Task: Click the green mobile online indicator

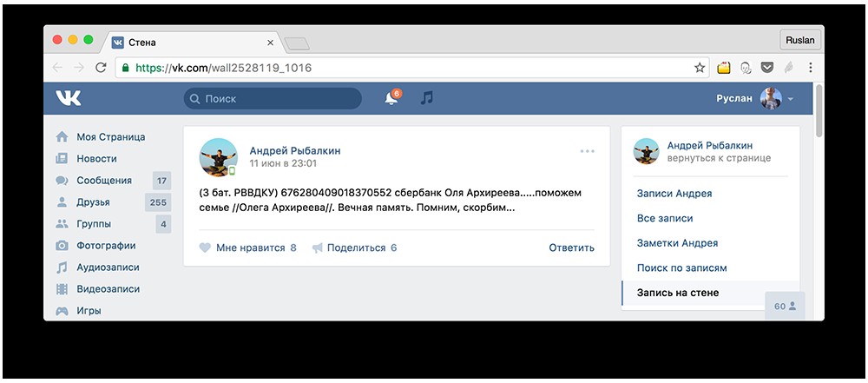Action: [233, 171]
